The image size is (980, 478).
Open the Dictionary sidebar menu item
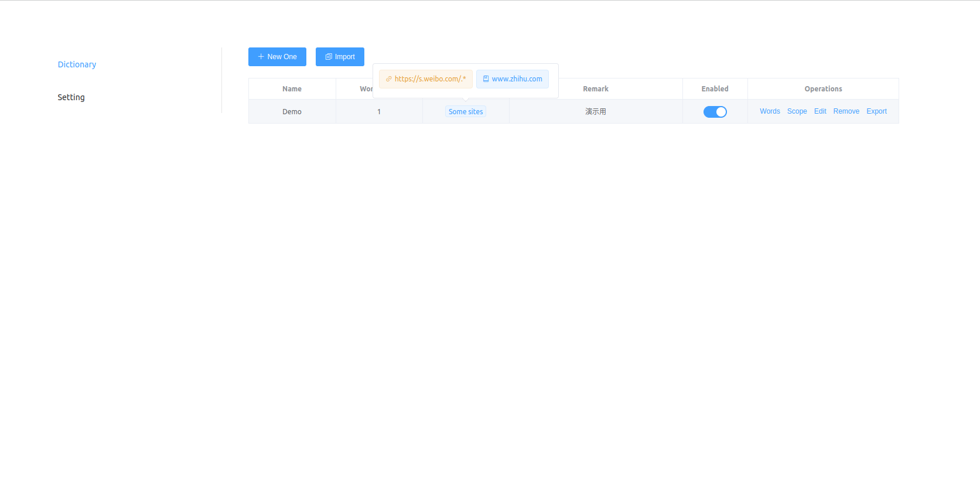pos(77,64)
